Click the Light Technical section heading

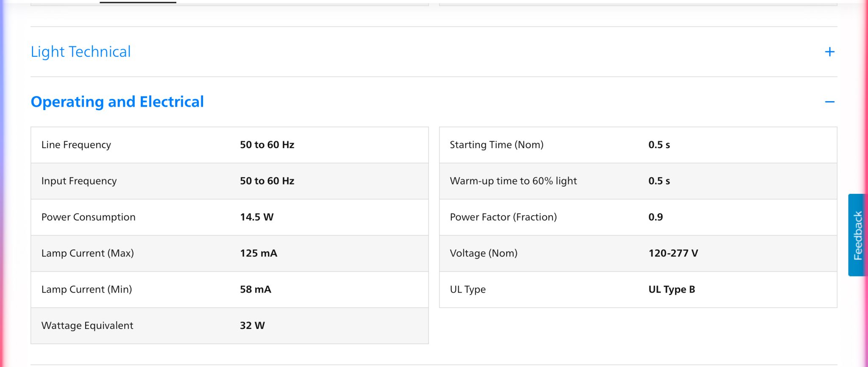point(81,52)
